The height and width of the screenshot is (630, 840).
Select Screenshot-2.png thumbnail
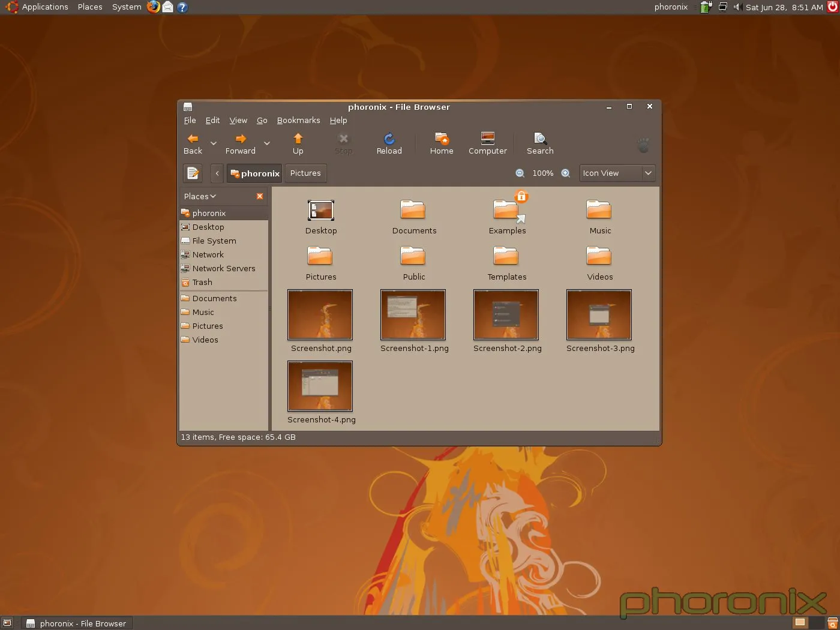click(x=506, y=314)
